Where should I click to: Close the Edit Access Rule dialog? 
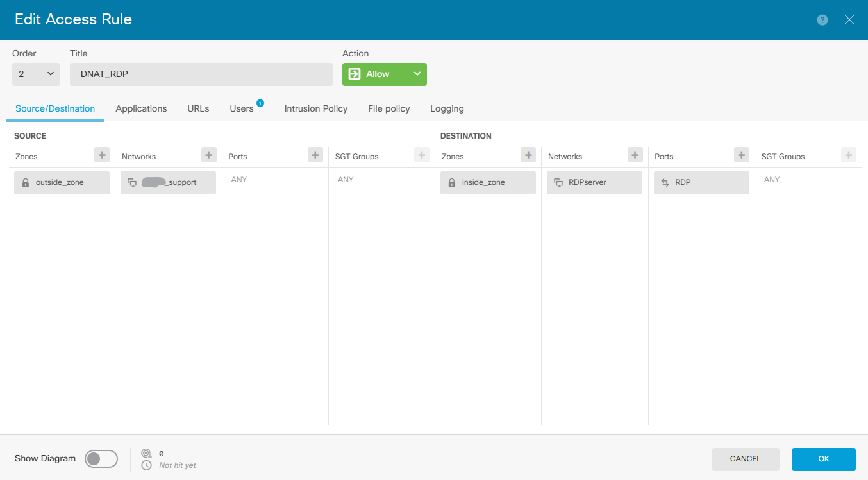(x=849, y=20)
